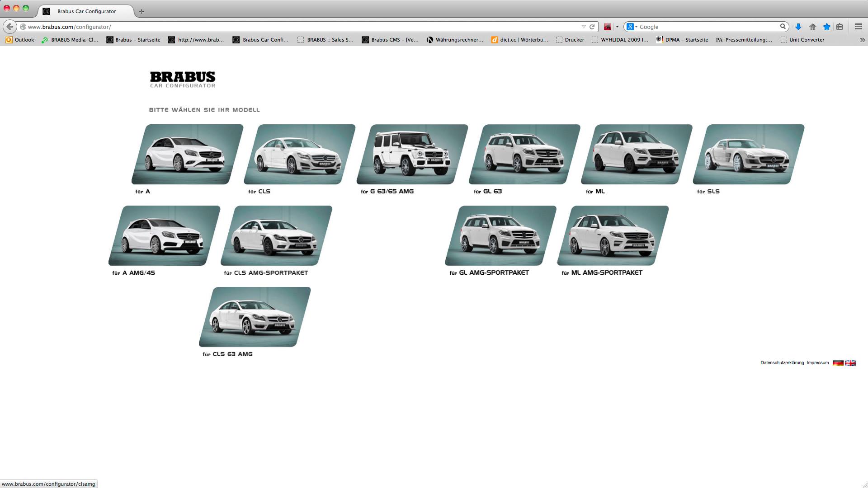Image resolution: width=868 pixels, height=488 pixels.
Task: Click the search magnifier icon
Action: (x=783, y=27)
